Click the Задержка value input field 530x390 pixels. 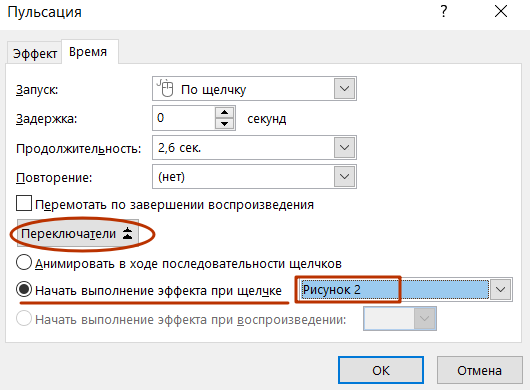[184, 118]
